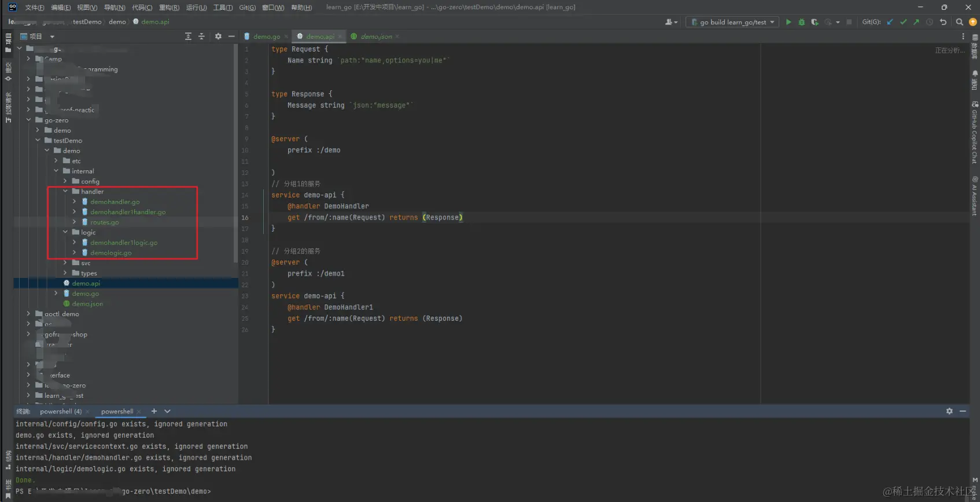This screenshot has height=502, width=980.
Task: Open the user account icon menu
Action: point(671,22)
